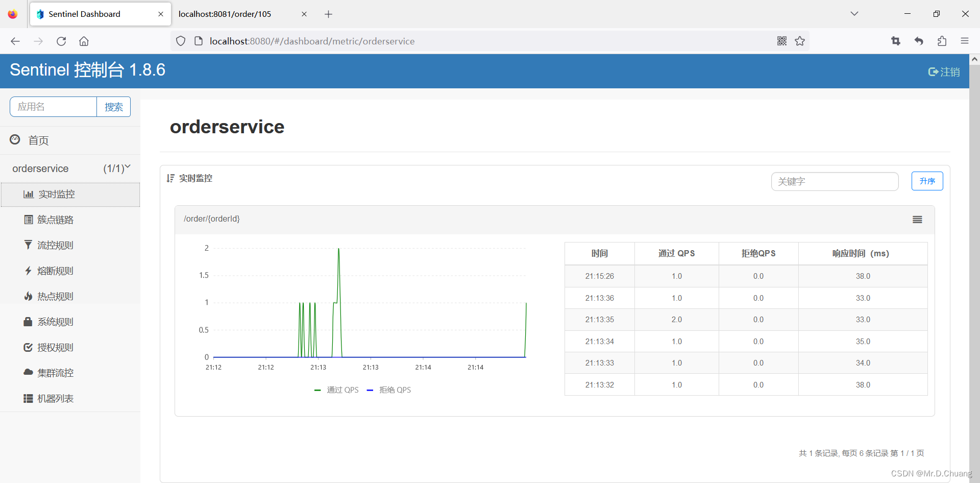The image size is (980, 483).
Task: Click the browser back arrow
Action: click(x=15, y=41)
